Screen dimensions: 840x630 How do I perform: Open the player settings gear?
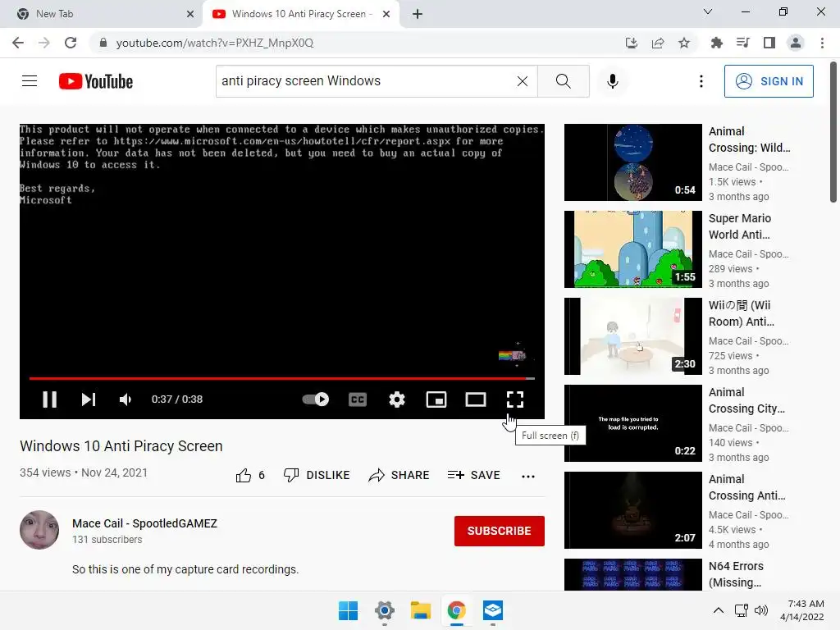point(397,399)
